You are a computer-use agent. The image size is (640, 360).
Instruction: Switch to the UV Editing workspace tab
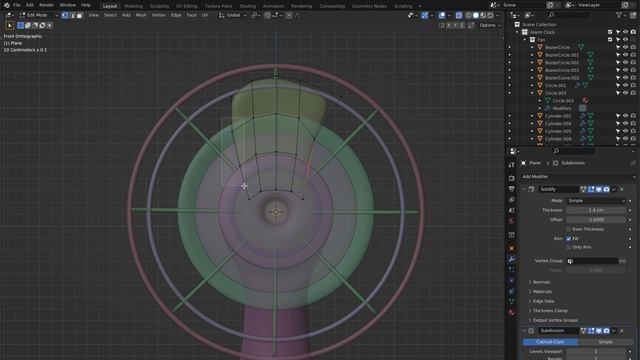tap(187, 6)
